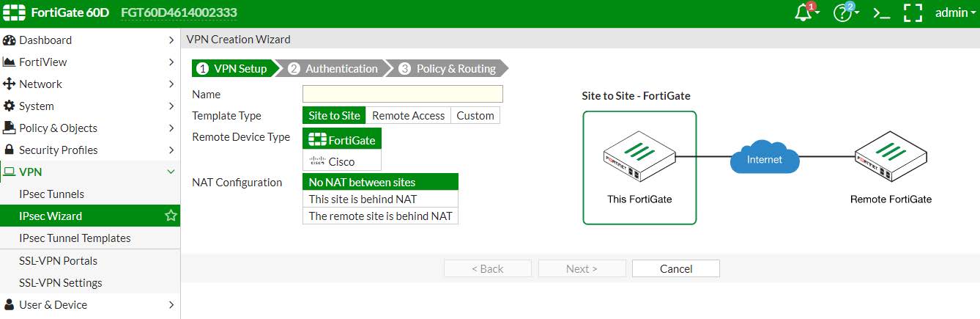
Task: Expand the Policy & Objects chevron
Action: (x=171, y=128)
